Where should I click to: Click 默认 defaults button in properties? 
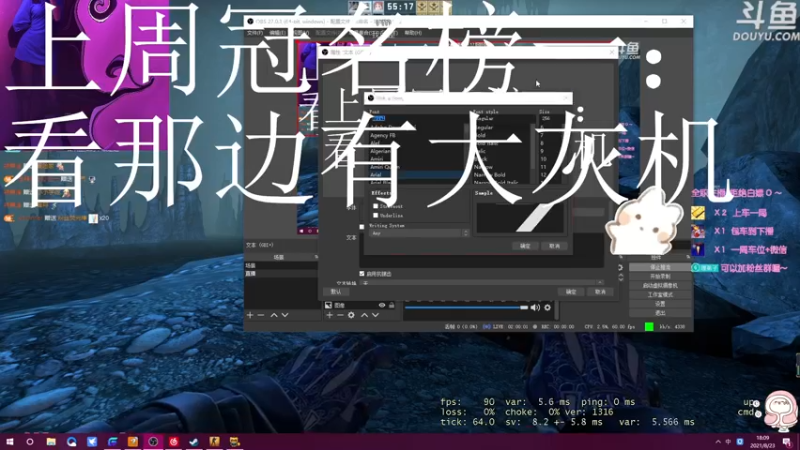click(336, 292)
